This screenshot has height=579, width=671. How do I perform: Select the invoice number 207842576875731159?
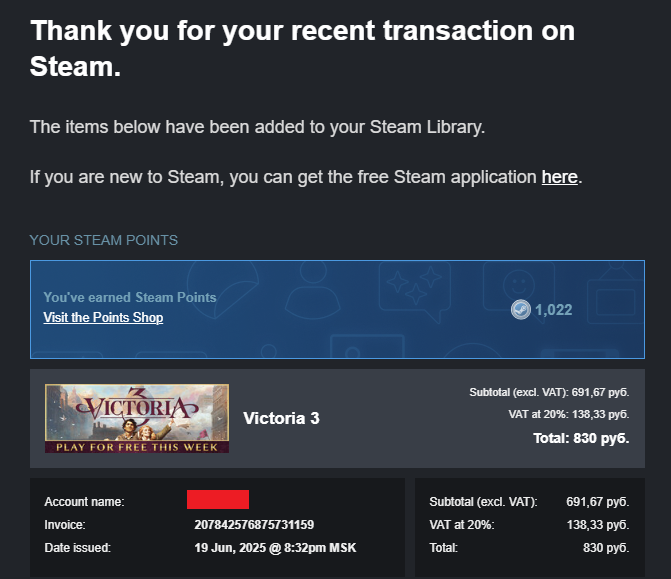coord(254,525)
